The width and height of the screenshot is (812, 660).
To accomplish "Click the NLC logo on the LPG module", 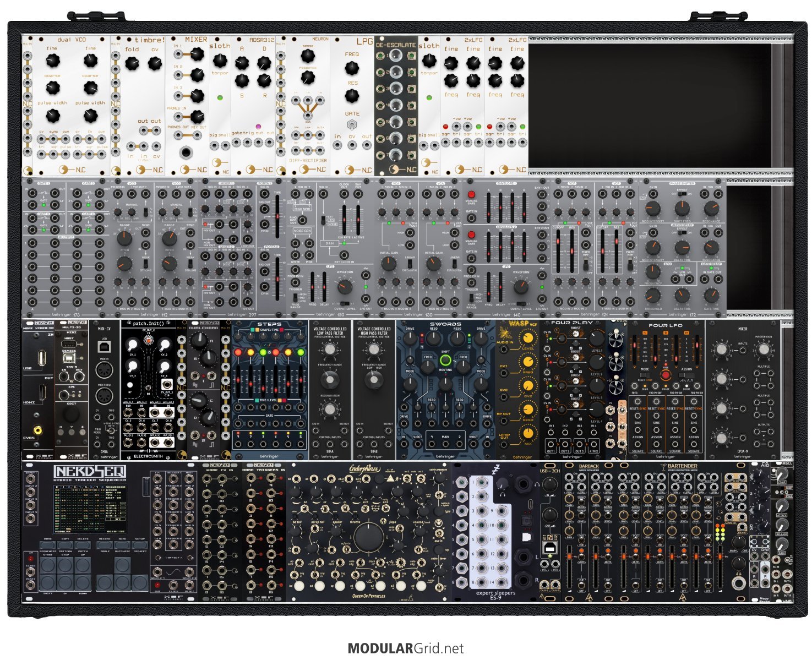I will pos(358,169).
